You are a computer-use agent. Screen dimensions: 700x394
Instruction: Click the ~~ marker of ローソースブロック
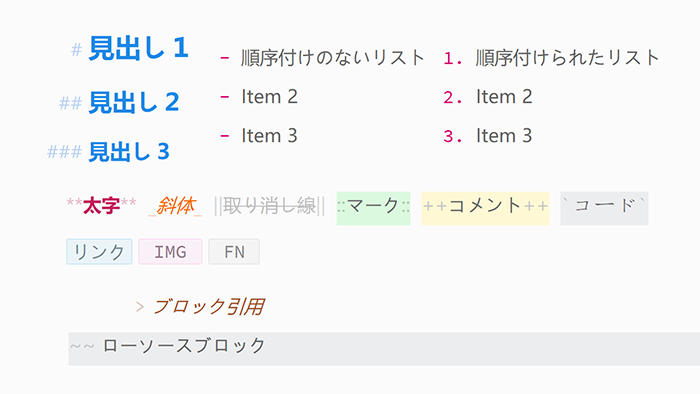(x=82, y=346)
